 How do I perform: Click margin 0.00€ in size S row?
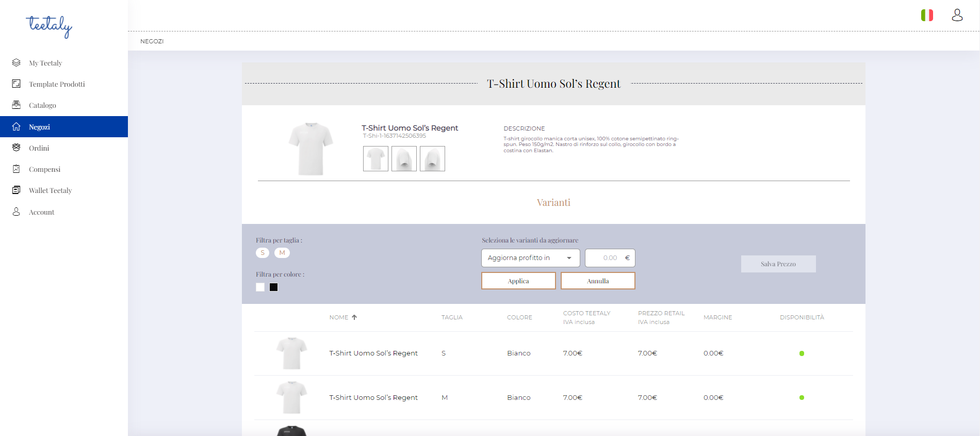point(713,353)
